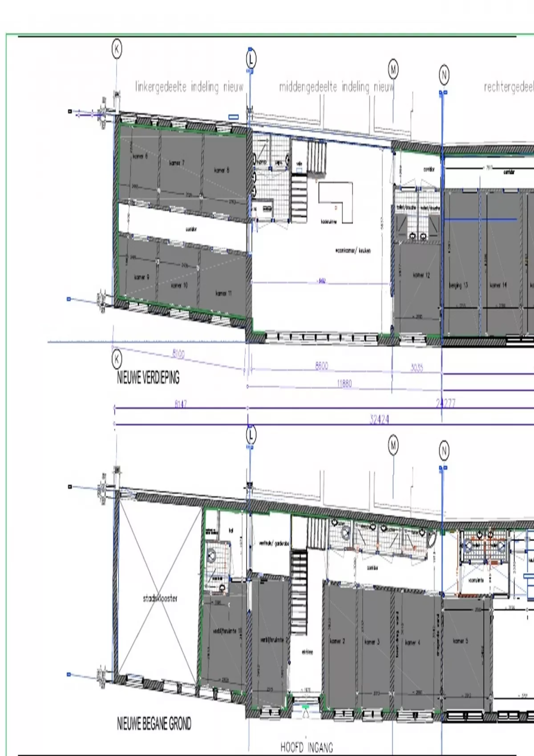Select the 'middengedeelte indeling nieuw' heading
This screenshot has height=756, width=534.
pyautogui.click(x=336, y=87)
